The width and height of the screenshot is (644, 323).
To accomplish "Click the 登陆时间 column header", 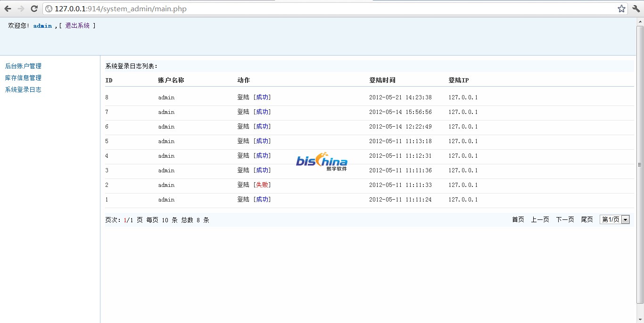I will click(x=382, y=81).
